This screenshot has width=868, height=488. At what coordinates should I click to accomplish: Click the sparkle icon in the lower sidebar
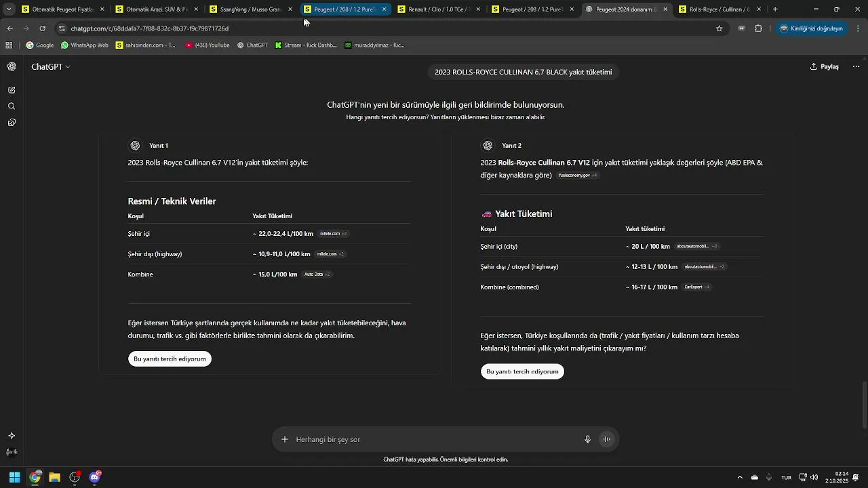[12, 436]
